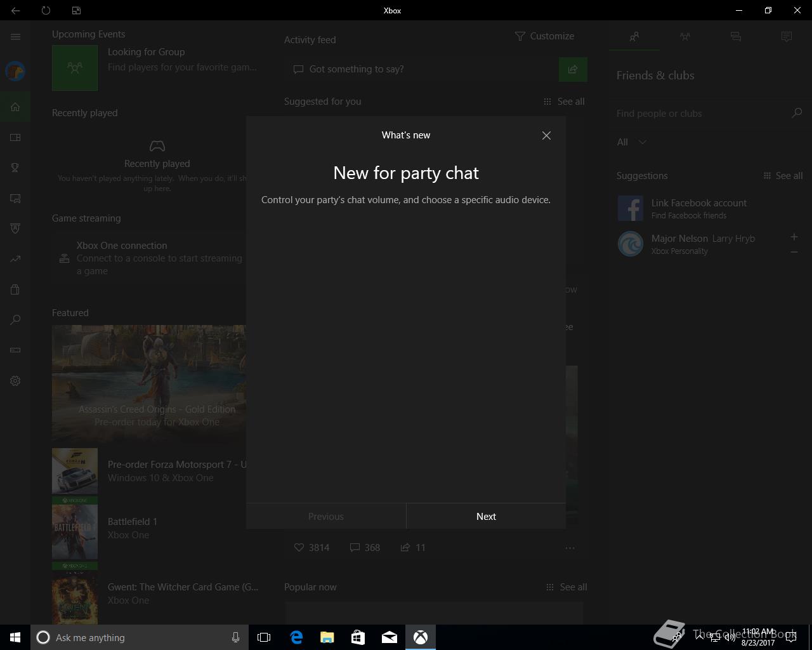This screenshot has height=650, width=812.
Task: Switch to the Messages tab
Action: (x=736, y=37)
